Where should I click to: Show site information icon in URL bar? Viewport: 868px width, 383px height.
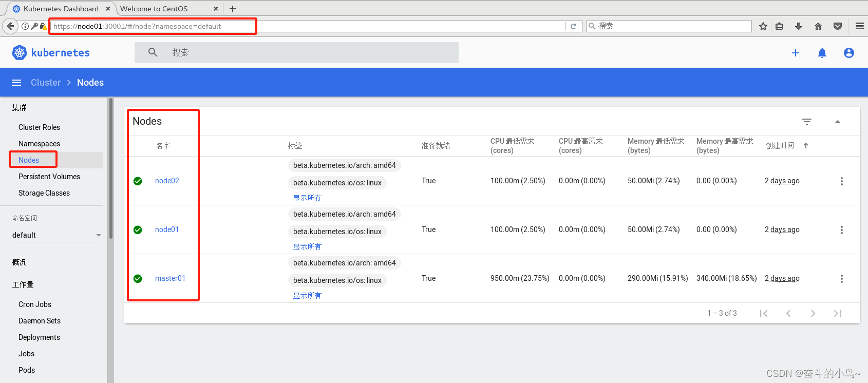coord(25,26)
